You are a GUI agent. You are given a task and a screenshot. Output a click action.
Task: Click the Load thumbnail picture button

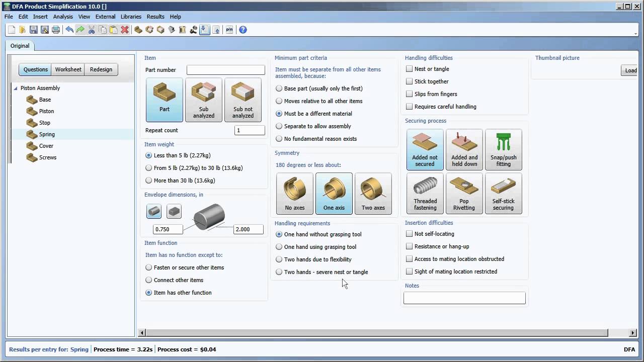[630, 70]
